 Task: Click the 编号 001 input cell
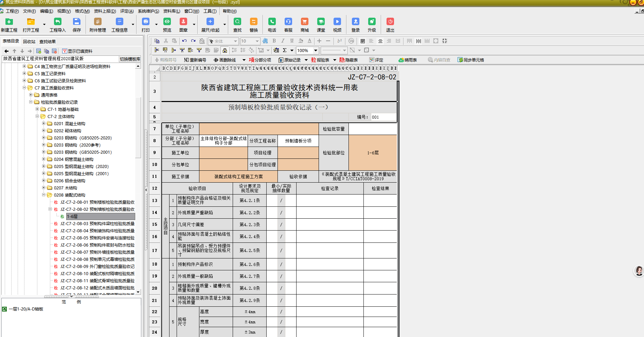(x=383, y=117)
